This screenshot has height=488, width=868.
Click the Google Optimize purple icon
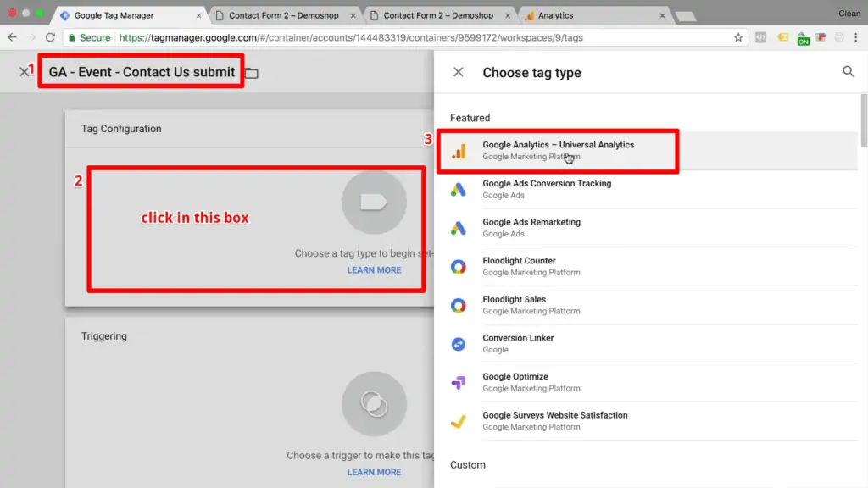459,382
